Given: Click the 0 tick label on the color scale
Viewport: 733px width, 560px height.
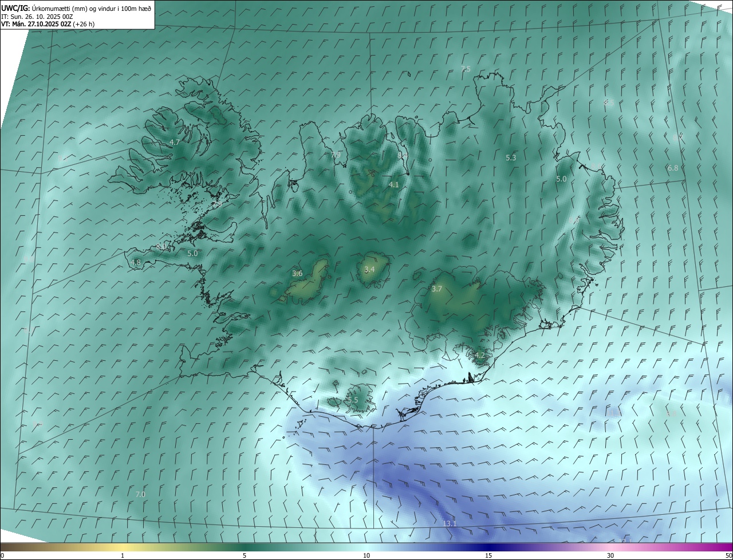Looking at the screenshot, I should 2,555.
